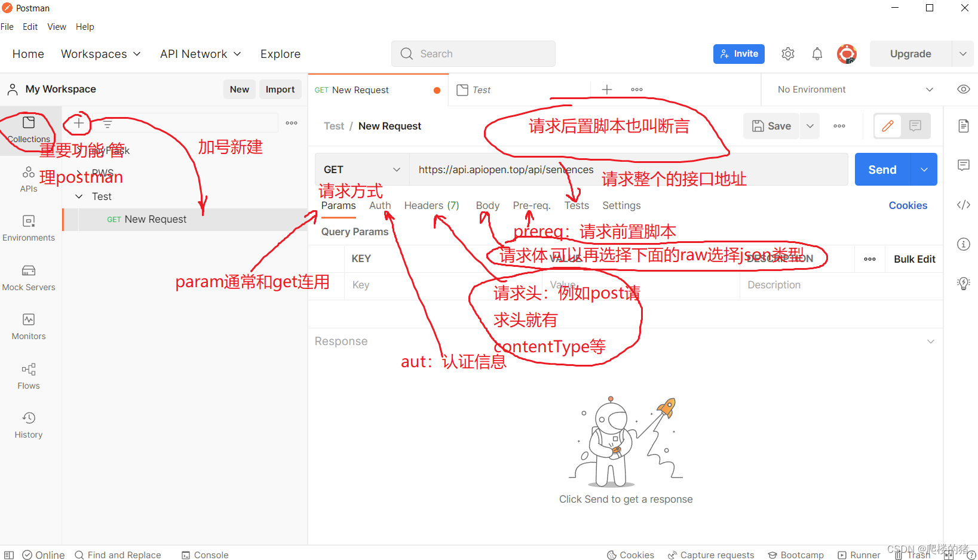Open Find and Replace in status bar
Viewport: 978px width, 560px height.
[x=118, y=555]
